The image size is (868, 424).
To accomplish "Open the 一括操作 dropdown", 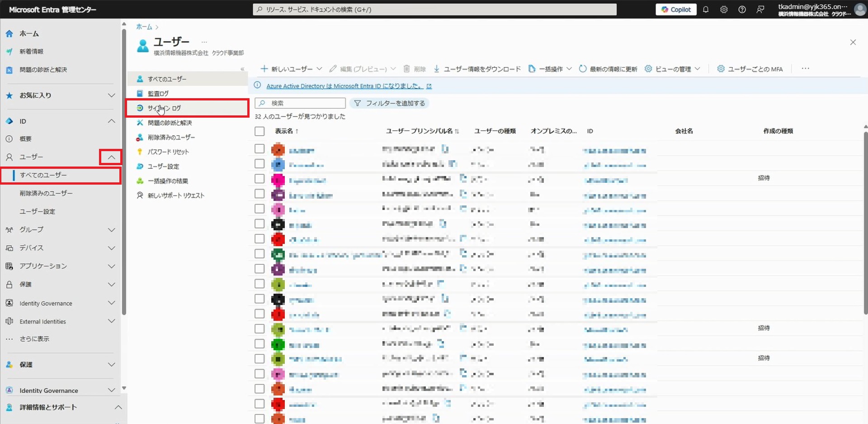I will 550,69.
